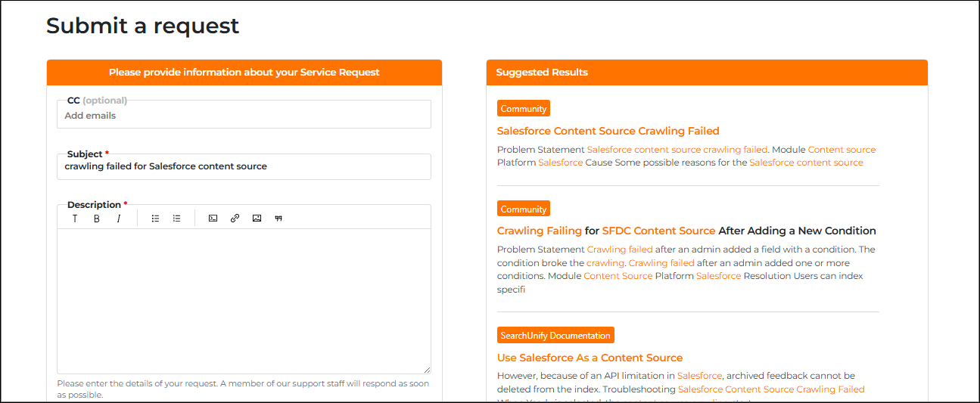This screenshot has width=980, height=403.
Task: Click the second Community tag badge
Action: coord(523,209)
